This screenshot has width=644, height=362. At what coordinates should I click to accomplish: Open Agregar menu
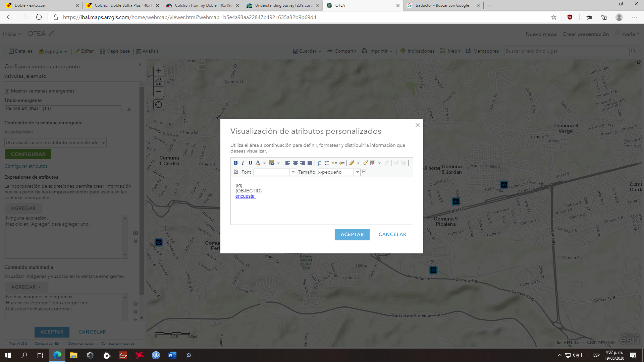[x=53, y=51]
